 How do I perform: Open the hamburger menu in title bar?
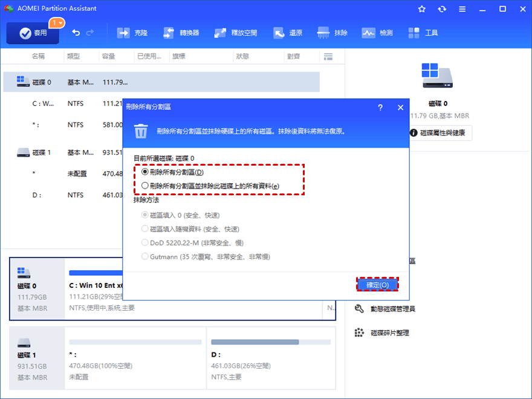pyautogui.click(x=462, y=9)
